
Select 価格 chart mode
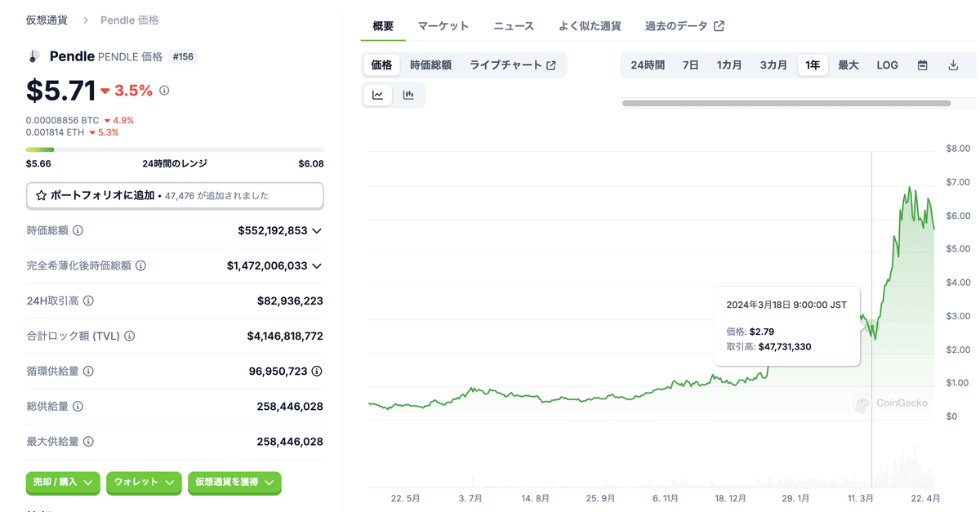pyautogui.click(x=381, y=65)
